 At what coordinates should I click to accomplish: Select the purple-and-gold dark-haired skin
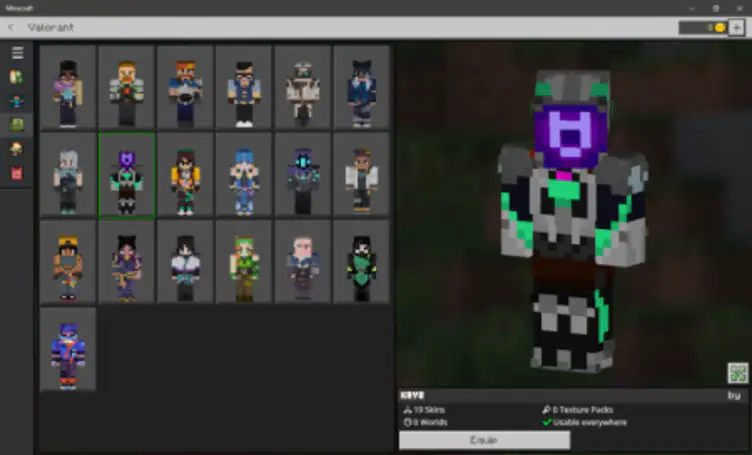[x=127, y=262]
